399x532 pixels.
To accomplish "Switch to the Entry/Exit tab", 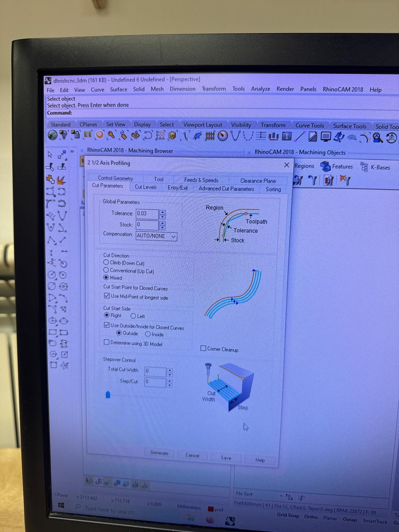I will click(x=178, y=188).
